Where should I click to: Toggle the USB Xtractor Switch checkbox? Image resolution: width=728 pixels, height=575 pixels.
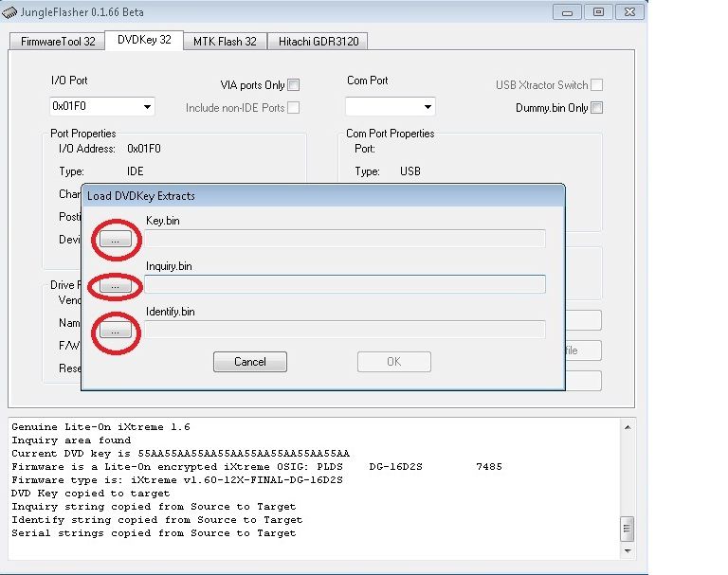pyautogui.click(x=596, y=85)
